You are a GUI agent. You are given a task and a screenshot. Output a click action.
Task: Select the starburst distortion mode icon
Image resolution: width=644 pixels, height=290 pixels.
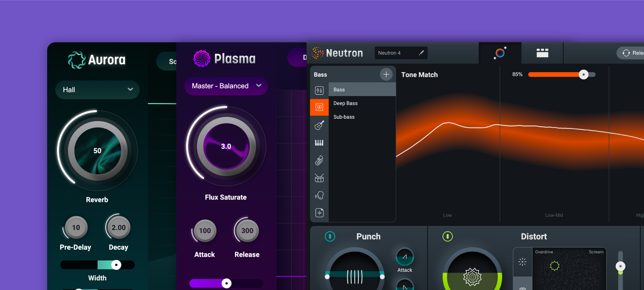pyautogui.click(x=522, y=262)
